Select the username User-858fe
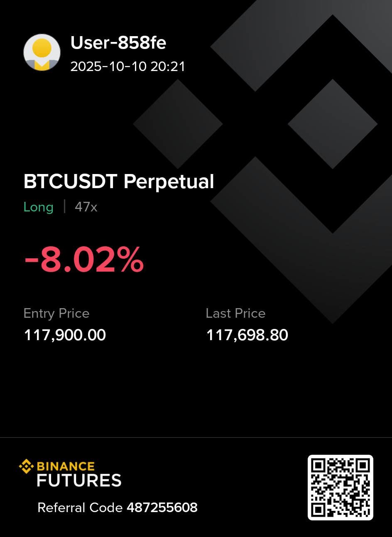This screenshot has width=392, height=537. click(118, 43)
